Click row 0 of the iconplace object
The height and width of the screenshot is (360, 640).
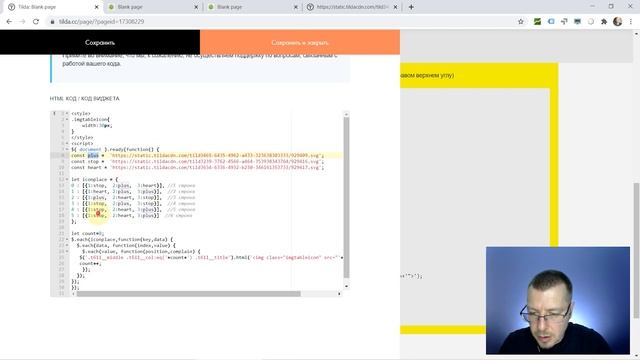pyautogui.click(x=133, y=185)
